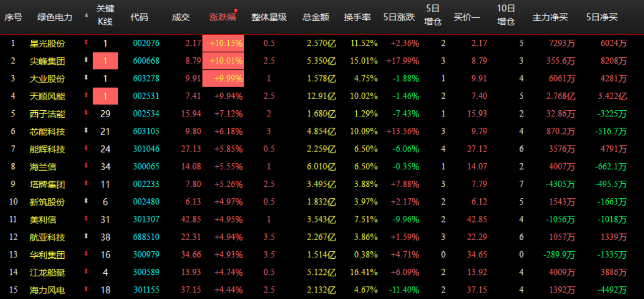
Task: Select stock 星光股份 in the list
Action: (x=47, y=43)
